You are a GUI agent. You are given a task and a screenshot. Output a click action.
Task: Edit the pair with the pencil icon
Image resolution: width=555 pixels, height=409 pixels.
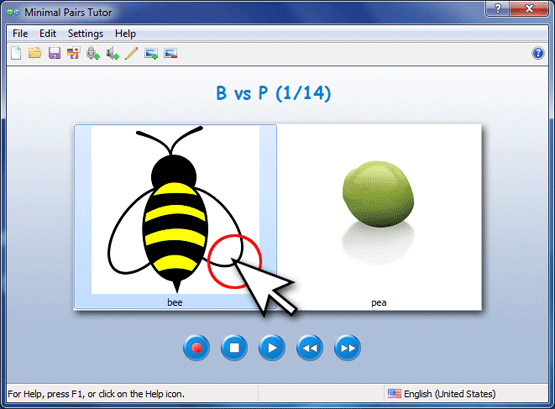(x=132, y=53)
